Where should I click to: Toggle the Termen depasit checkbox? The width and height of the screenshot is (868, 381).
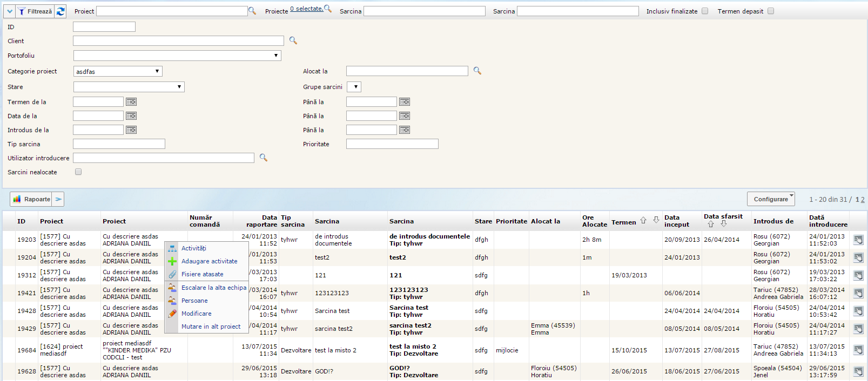pos(771,11)
